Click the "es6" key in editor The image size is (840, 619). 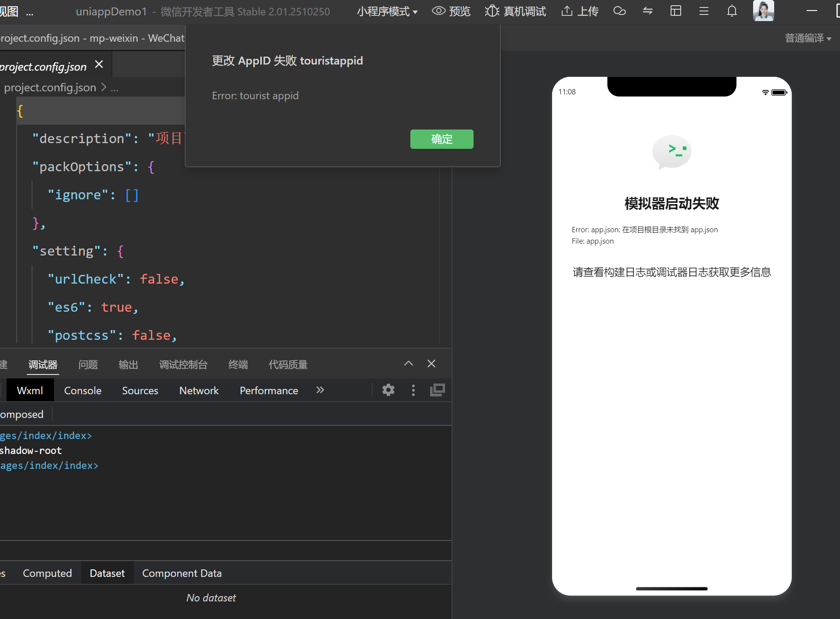67,307
